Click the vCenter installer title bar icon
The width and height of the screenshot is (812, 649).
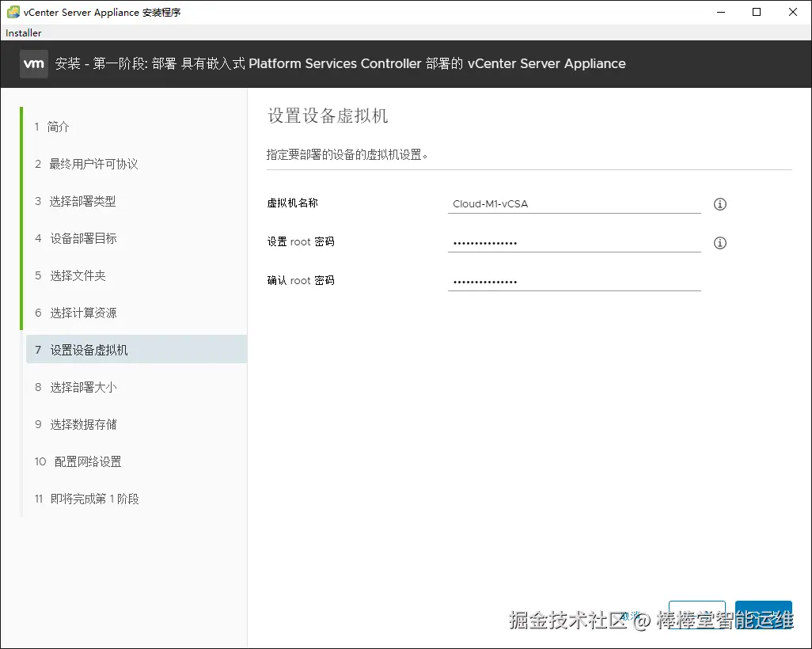[x=13, y=12]
